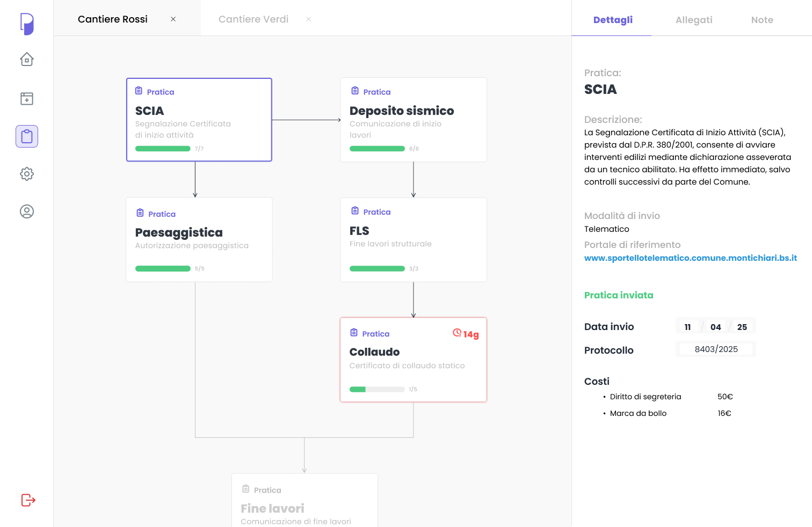Open the sportellotelematico portal link
Screen dimensions: 812x527
click(690, 258)
